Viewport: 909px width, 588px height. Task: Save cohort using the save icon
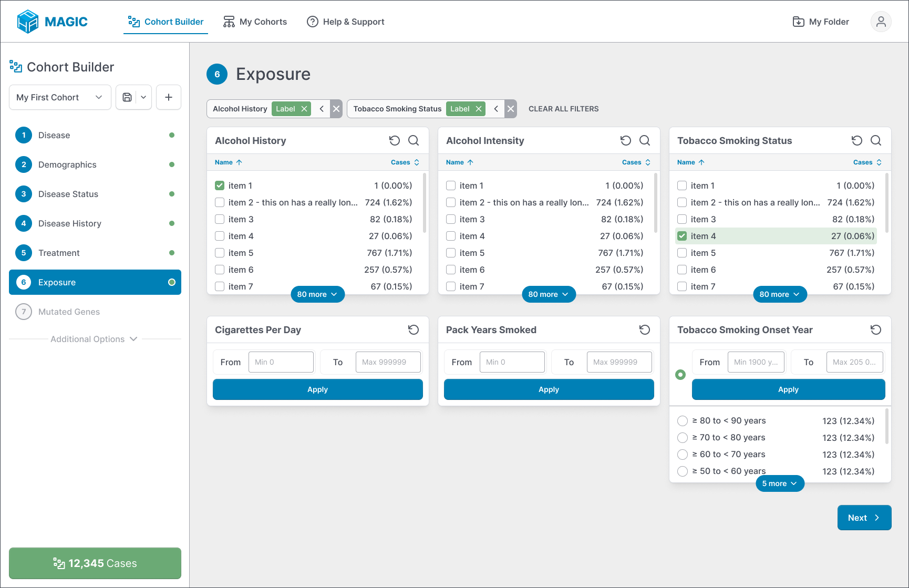coord(127,97)
